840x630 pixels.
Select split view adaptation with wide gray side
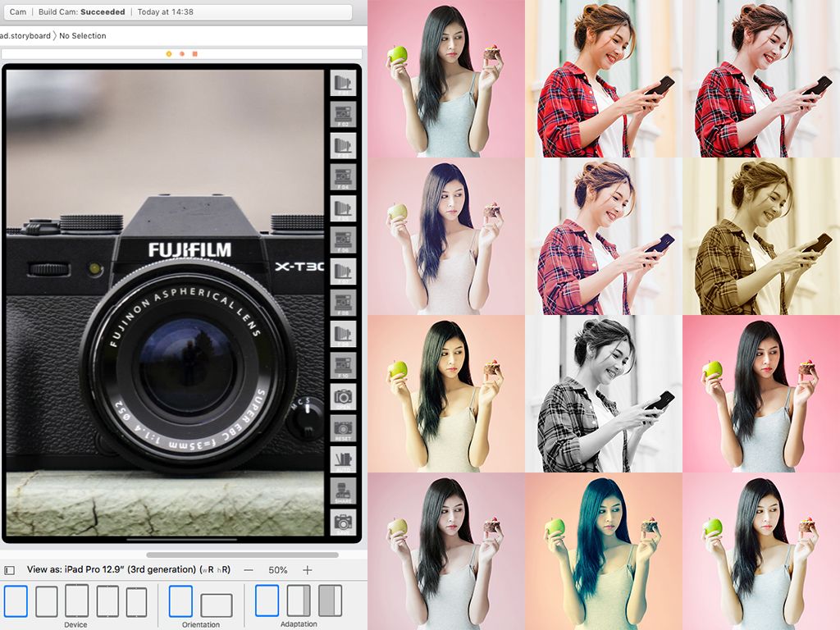point(331,600)
